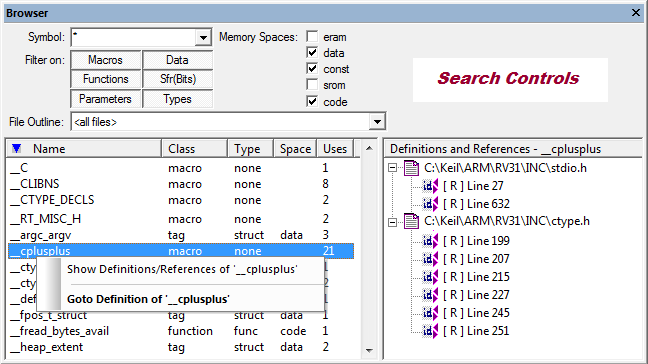Click the stdio.h file icon
648x364 pixels.
point(411,168)
